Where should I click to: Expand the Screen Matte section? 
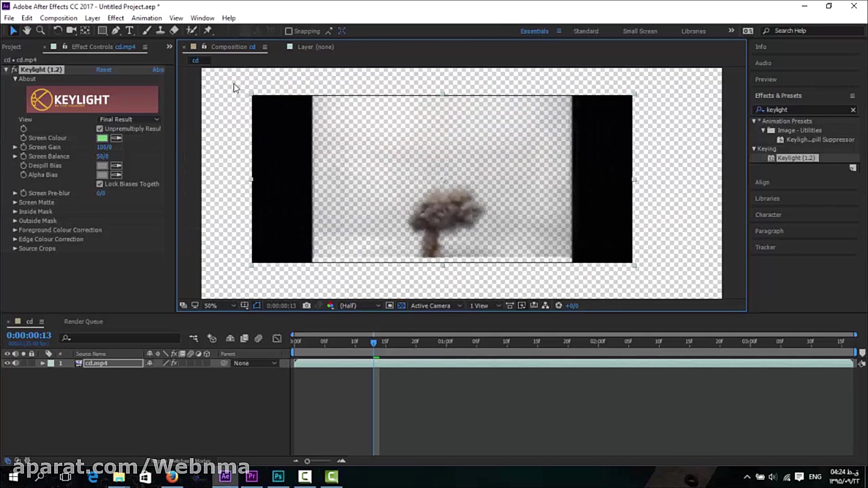pyautogui.click(x=15, y=202)
